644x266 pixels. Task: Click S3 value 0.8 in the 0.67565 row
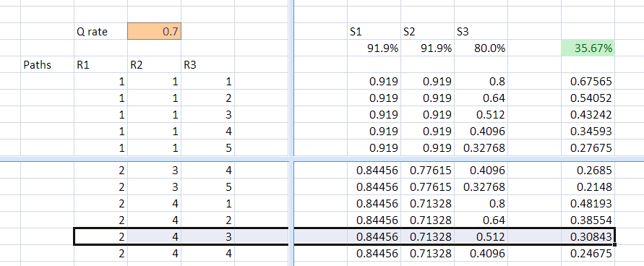pyautogui.click(x=481, y=82)
